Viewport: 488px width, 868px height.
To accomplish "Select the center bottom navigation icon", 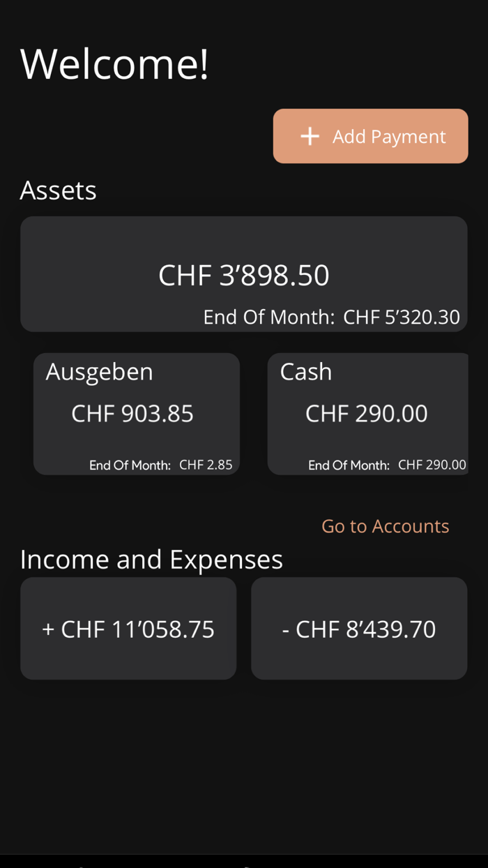I will (x=244, y=864).
